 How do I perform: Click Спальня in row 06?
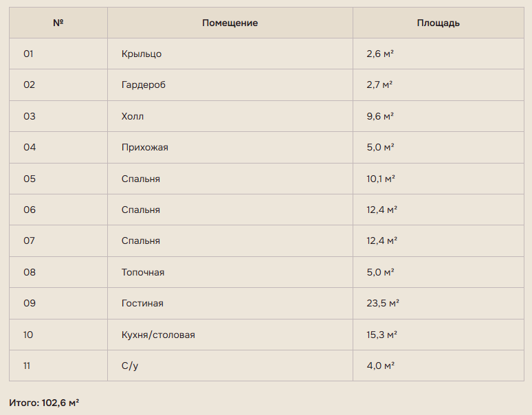point(141,210)
